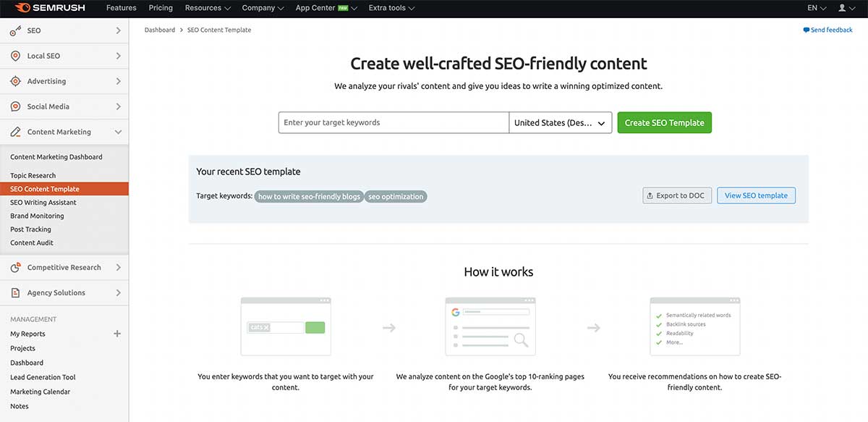
Task: Focus the target keywords input field
Action: [393, 122]
